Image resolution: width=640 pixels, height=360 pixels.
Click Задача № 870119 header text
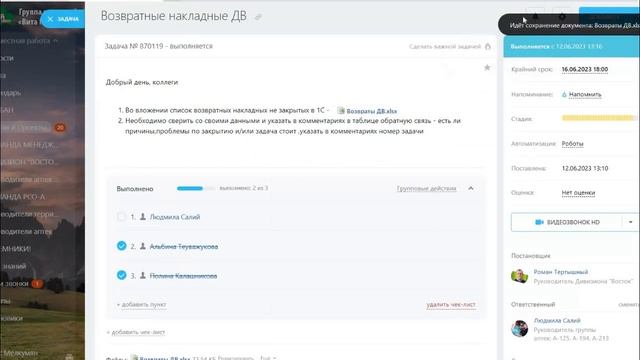click(158, 46)
